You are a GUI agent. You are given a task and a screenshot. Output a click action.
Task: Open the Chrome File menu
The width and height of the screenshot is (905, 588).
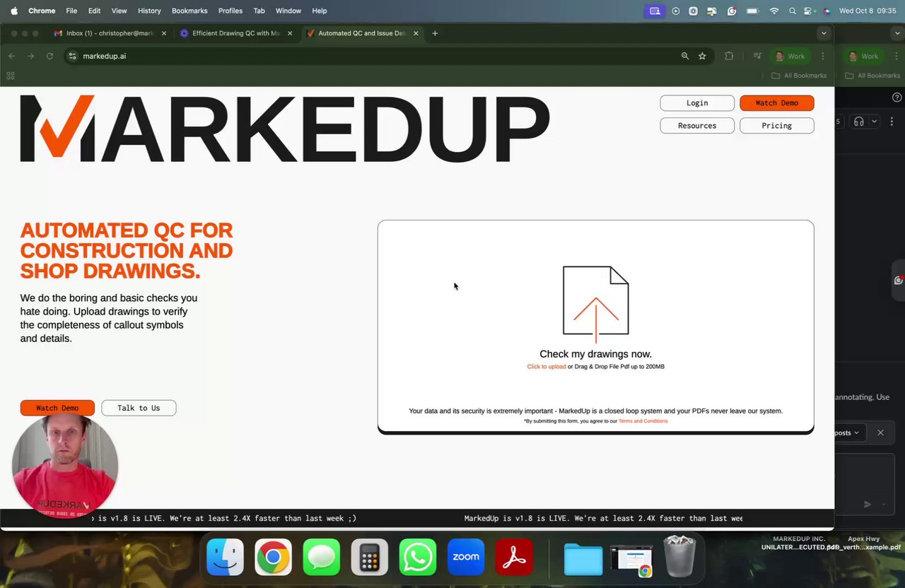[71, 11]
